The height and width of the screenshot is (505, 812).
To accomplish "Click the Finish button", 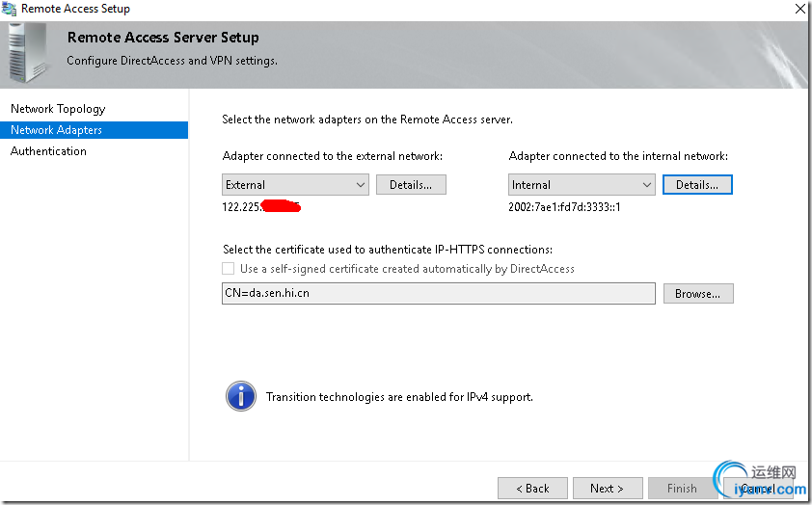I will click(x=682, y=488).
